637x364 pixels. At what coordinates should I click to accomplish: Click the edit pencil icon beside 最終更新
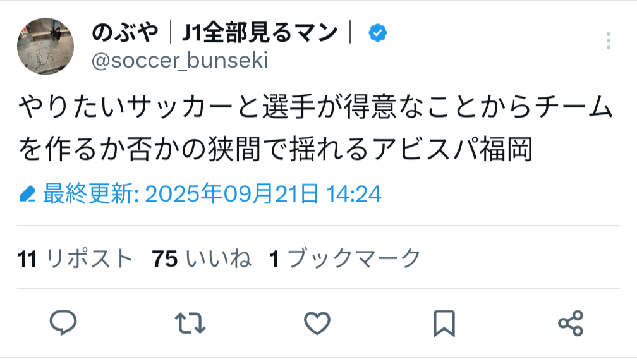27,195
